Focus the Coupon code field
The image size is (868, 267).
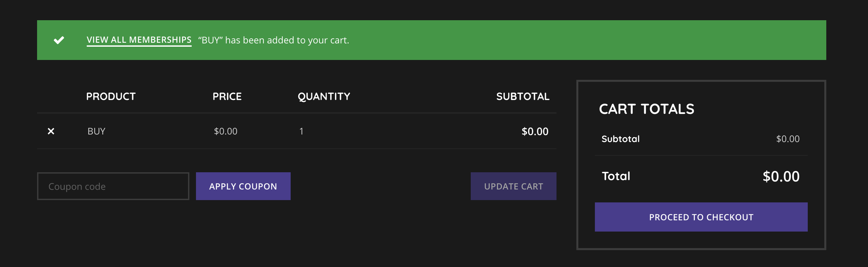coord(113,186)
